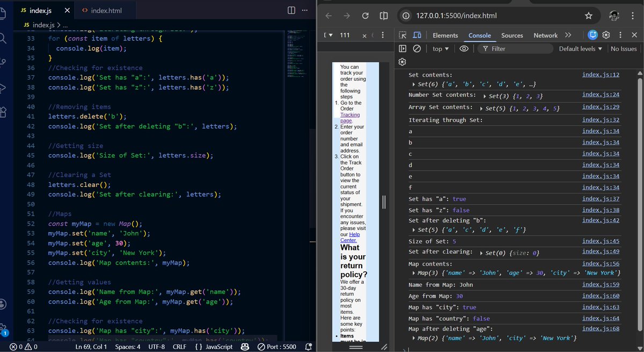Open DevTools AI assistance icon
The height and width of the screenshot is (352, 644).
pos(592,35)
